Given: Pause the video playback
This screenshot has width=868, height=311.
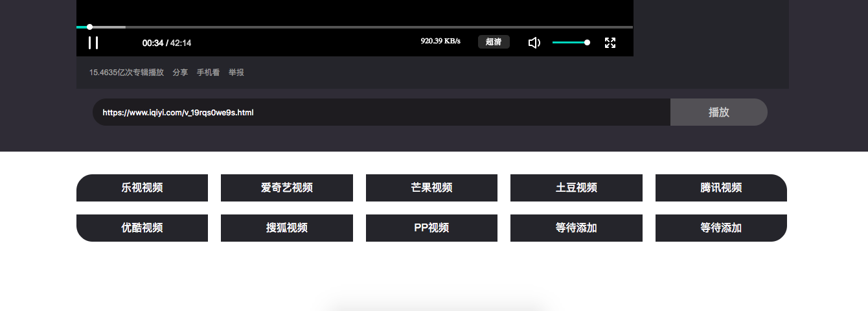Looking at the screenshot, I should click(93, 43).
